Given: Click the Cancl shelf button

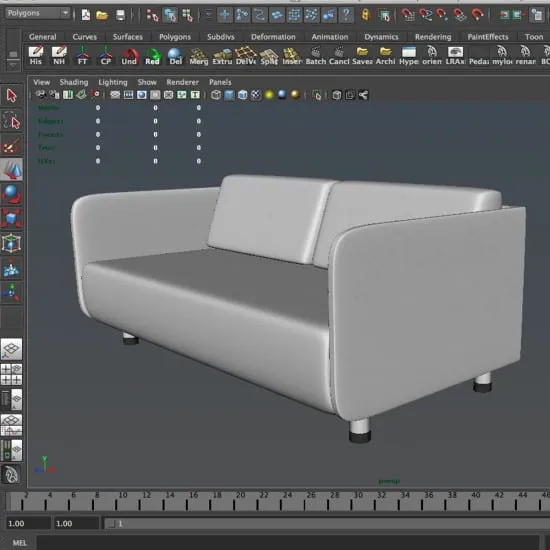Looking at the screenshot, I should tap(339, 55).
